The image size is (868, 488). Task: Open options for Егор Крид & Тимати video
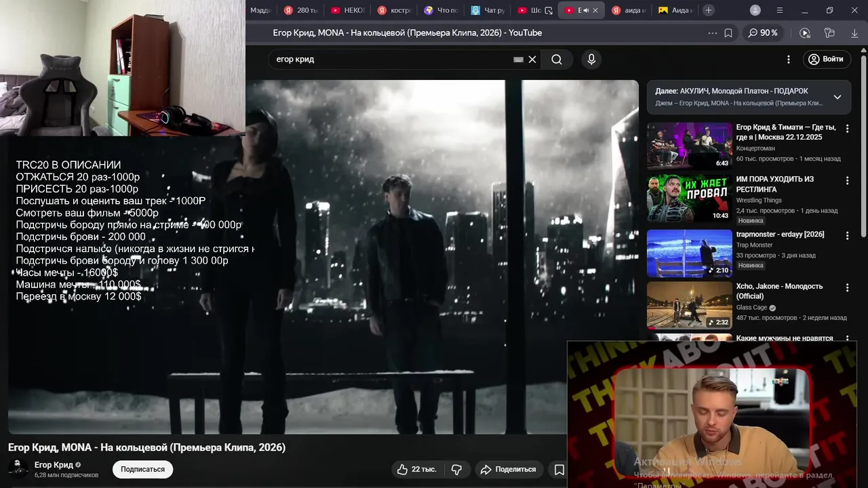pos(847,129)
